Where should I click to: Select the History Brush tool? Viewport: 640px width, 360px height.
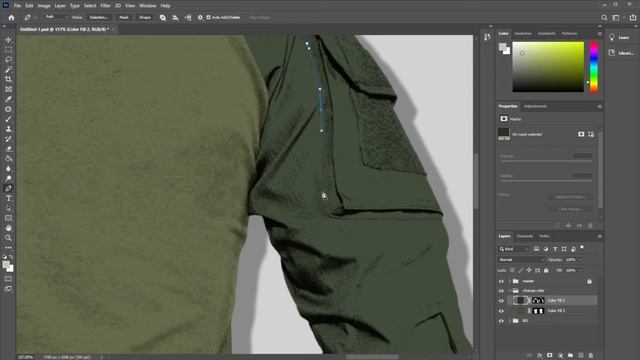click(x=8, y=139)
